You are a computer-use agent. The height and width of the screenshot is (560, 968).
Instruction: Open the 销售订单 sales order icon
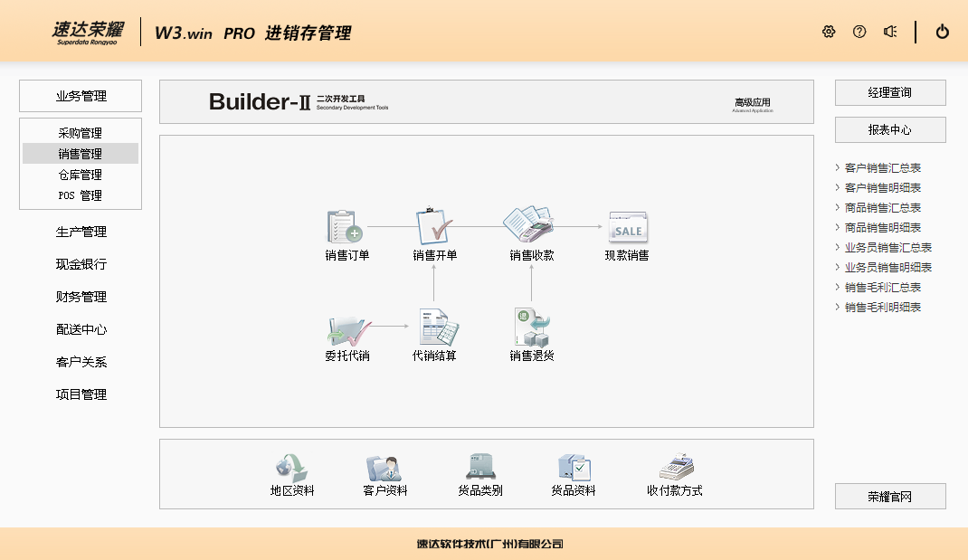tap(346, 228)
